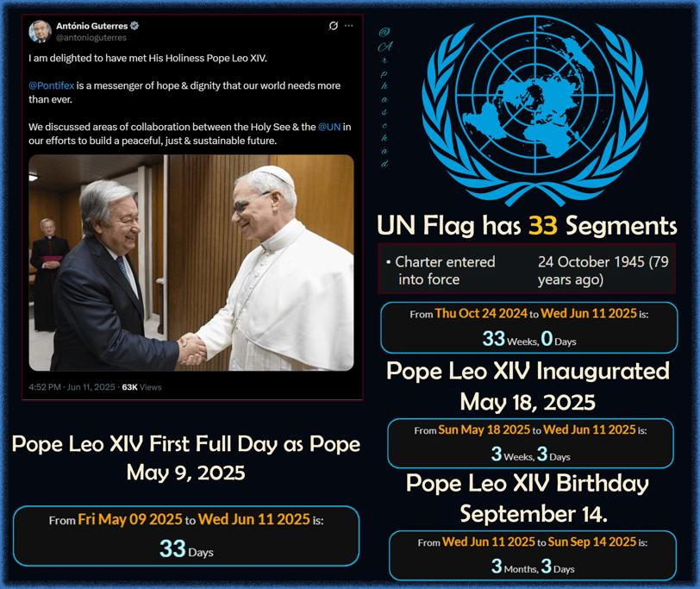Click the Charter entered into force info box
This screenshot has height=589, width=700.
pyautogui.click(x=527, y=269)
